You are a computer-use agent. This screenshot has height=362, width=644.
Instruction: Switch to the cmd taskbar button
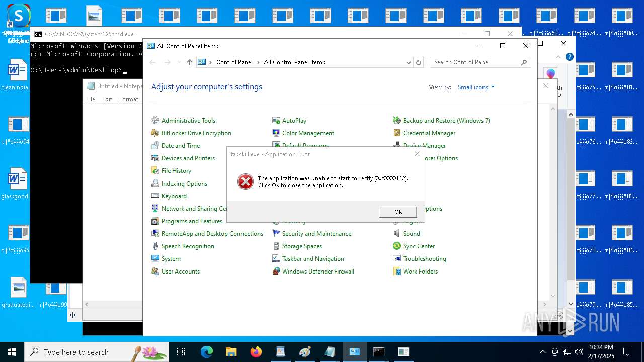[x=379, y=352]
